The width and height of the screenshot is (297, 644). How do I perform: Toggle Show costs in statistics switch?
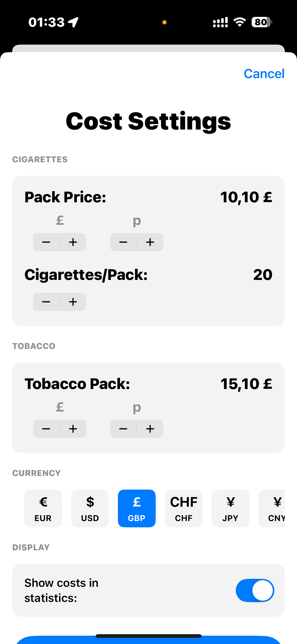coord(255,590)
